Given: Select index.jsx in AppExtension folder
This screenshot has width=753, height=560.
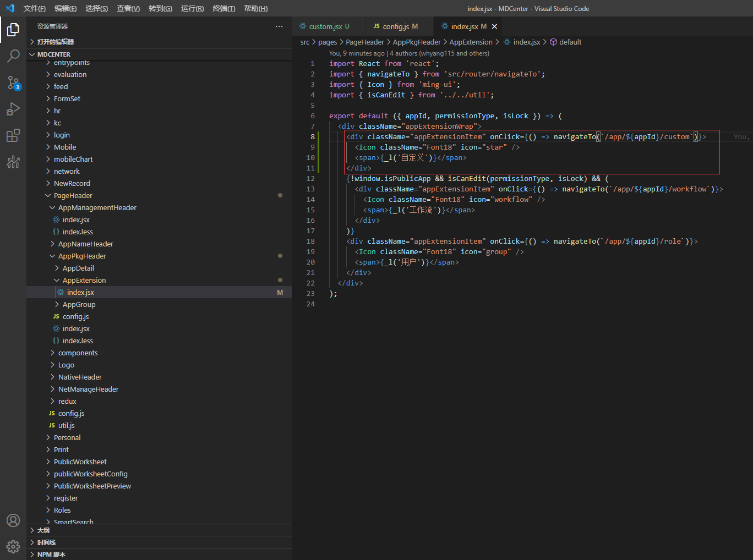Looking at the screenshot, I should click(159, 292).
